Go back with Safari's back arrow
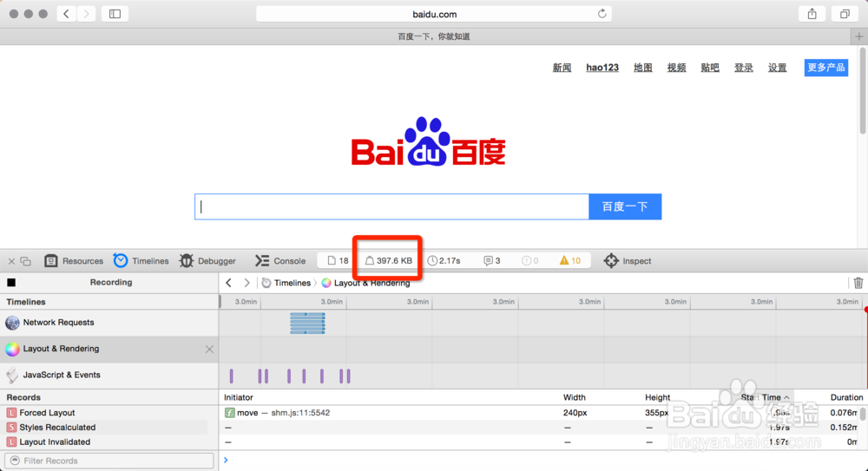The height and width of the screenshot is (471, 868). pyautogui.click(x=67, y=14)
